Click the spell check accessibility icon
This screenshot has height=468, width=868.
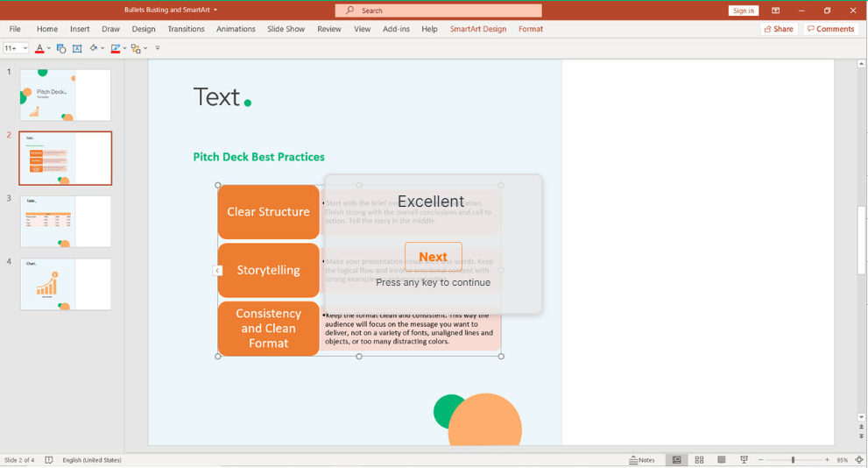coord(49,460)
